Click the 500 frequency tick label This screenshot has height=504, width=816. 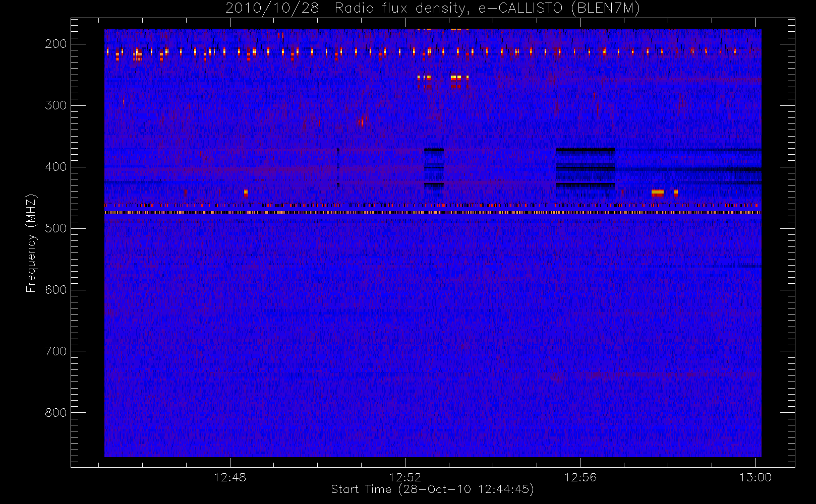click(56, 228)
